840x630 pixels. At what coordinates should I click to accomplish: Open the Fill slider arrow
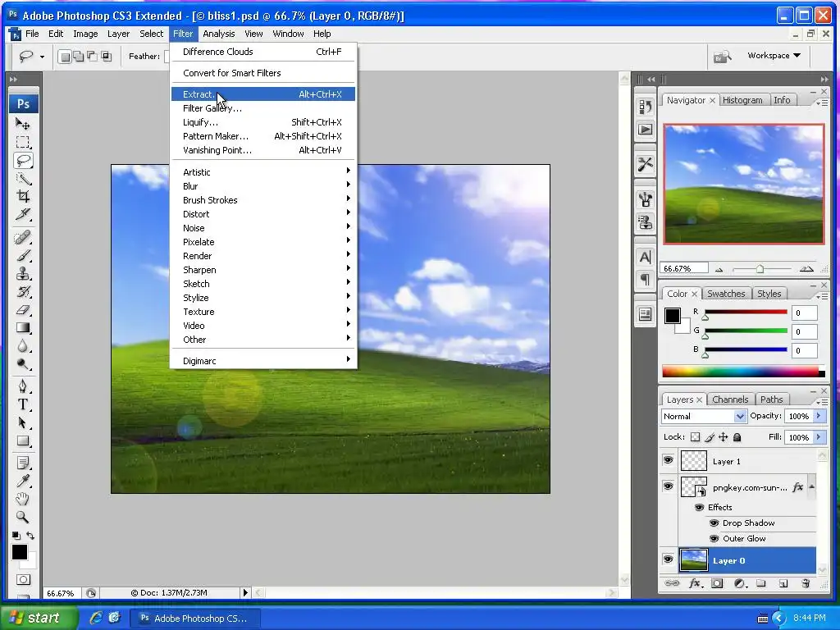(818, 437)
